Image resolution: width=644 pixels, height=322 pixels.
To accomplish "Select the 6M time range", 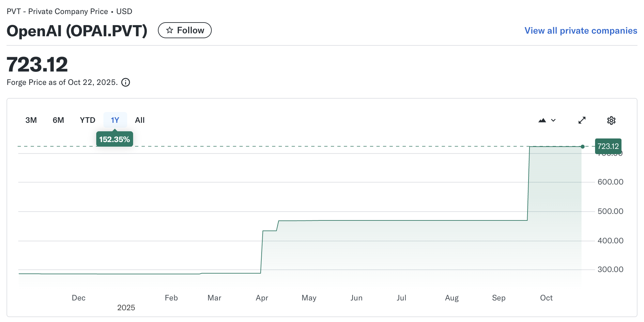I will pos(58,120).
